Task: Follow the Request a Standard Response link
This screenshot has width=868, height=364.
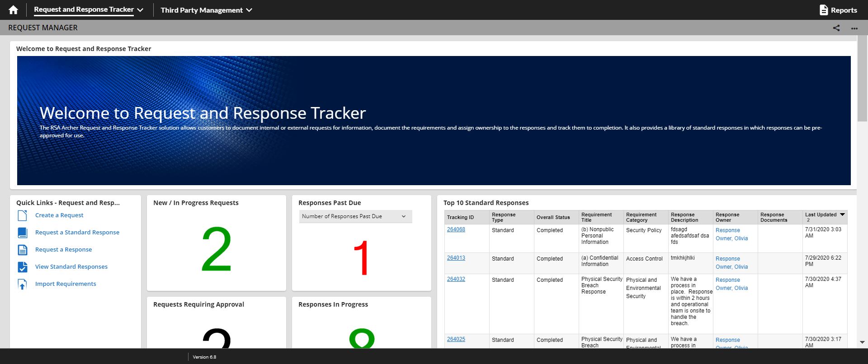Action: tap(77, 233)
